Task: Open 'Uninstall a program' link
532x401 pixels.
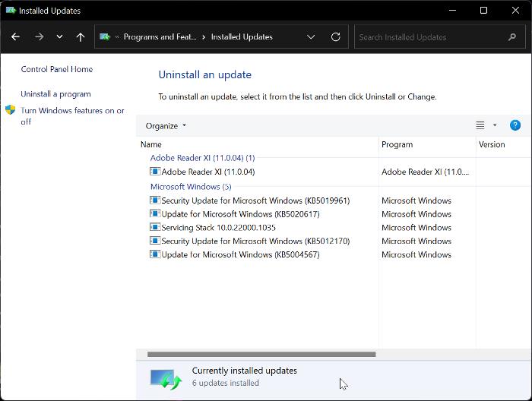Action: 55,94
